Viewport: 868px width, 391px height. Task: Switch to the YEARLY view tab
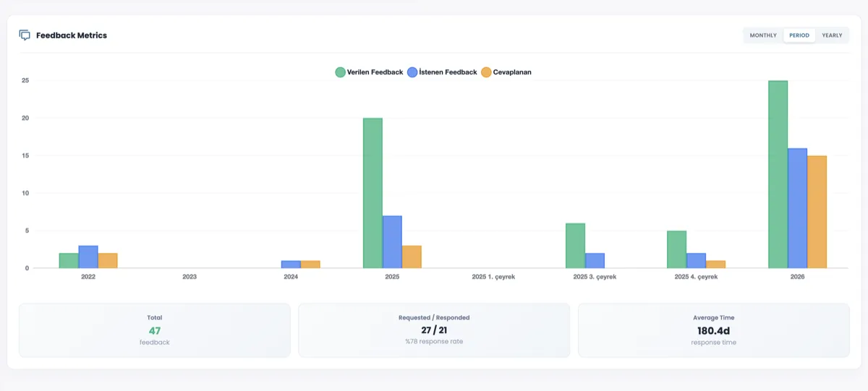click(x=832, y=35)
